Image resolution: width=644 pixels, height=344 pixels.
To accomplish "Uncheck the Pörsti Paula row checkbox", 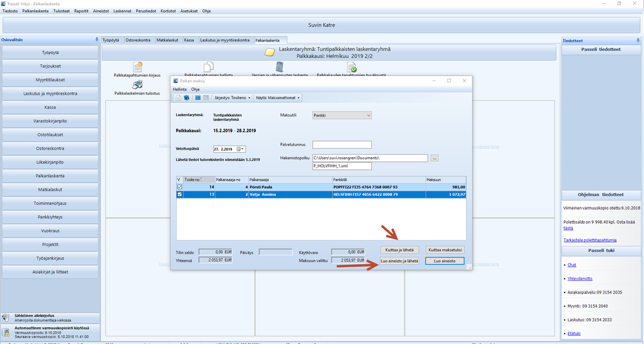I will click(x=179, y=187).
